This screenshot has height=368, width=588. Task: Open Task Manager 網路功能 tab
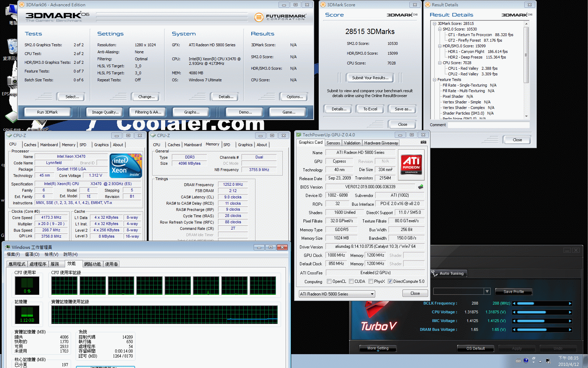pos(92,264)
